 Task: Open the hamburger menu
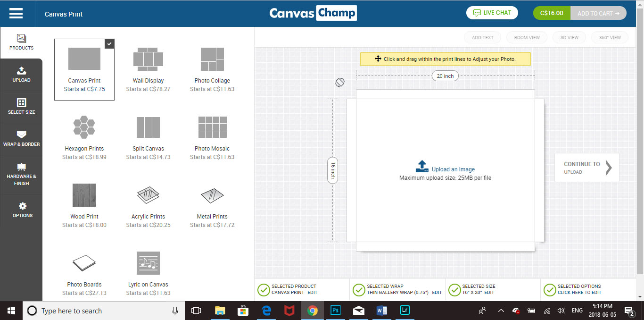16,13
